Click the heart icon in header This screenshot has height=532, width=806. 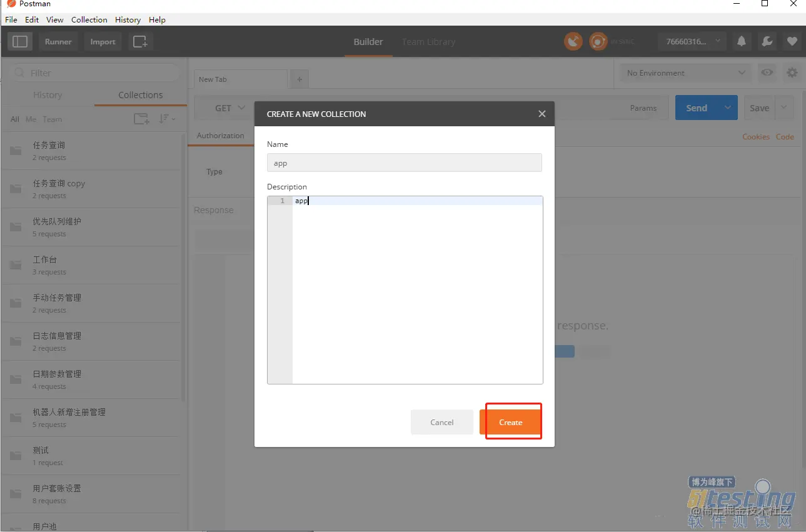(792, 41)
